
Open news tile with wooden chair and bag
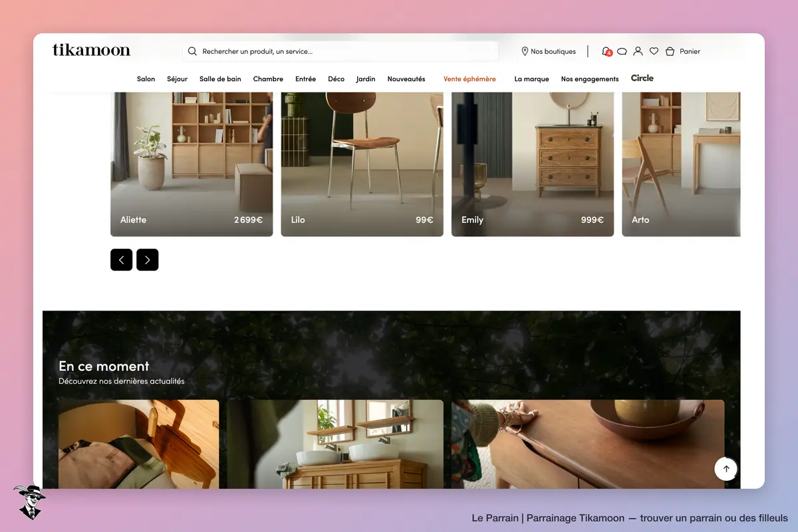pos(138,444)
